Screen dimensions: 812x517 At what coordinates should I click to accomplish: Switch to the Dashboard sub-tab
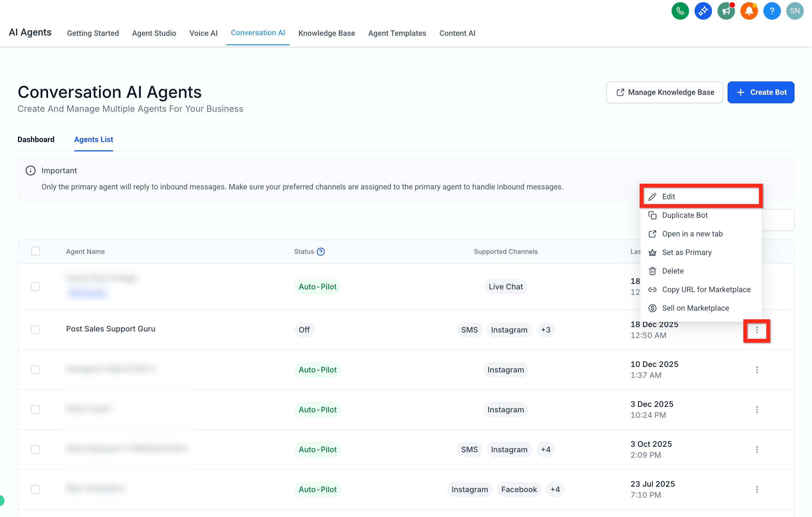coord(36,139)
